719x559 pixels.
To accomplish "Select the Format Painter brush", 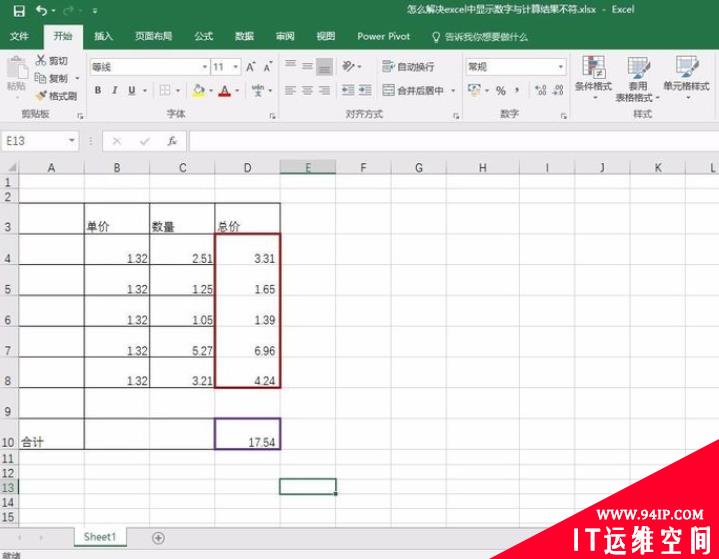I will coord(41,95).
